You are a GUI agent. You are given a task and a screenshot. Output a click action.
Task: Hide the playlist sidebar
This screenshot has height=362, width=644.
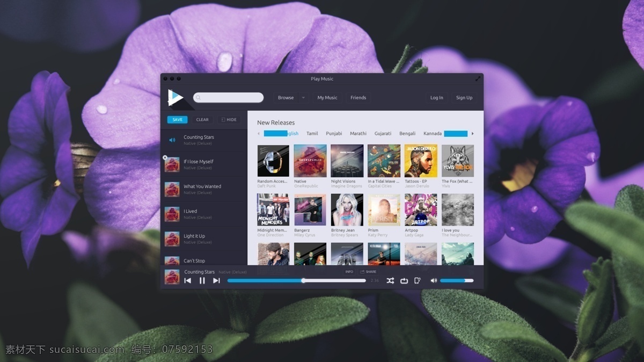coord(229,120)
